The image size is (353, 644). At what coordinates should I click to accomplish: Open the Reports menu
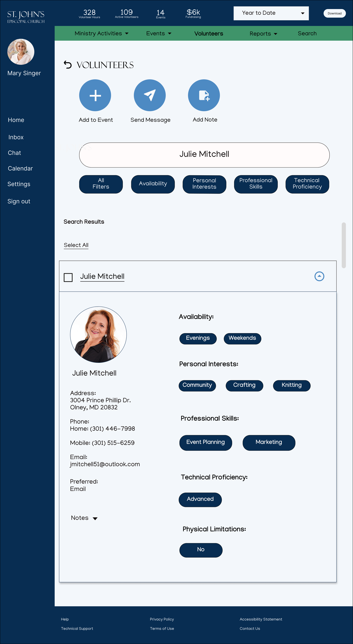click(x=263, y=34)
